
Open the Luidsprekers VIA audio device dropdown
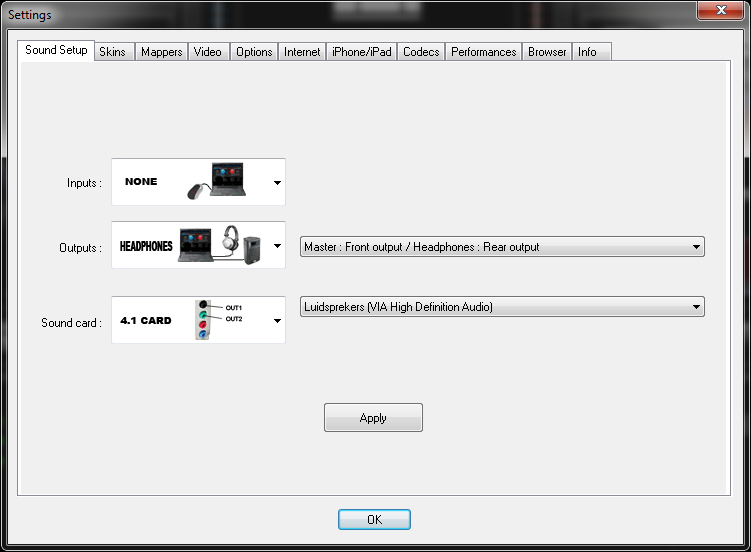502,307
